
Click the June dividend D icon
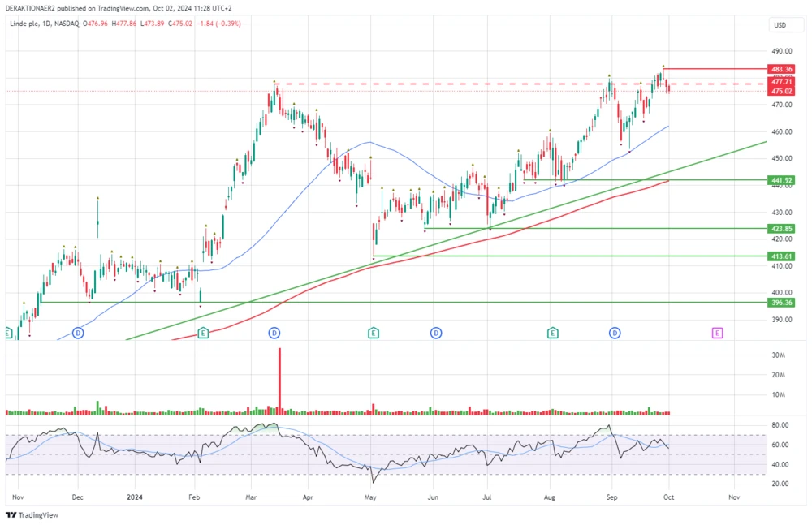click(437, 333)
